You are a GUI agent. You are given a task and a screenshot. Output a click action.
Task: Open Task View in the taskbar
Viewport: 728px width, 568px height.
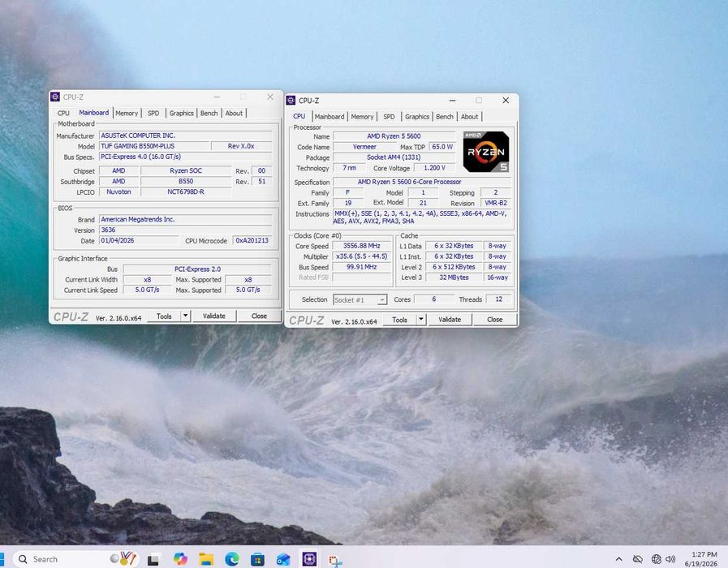[153, 560]
